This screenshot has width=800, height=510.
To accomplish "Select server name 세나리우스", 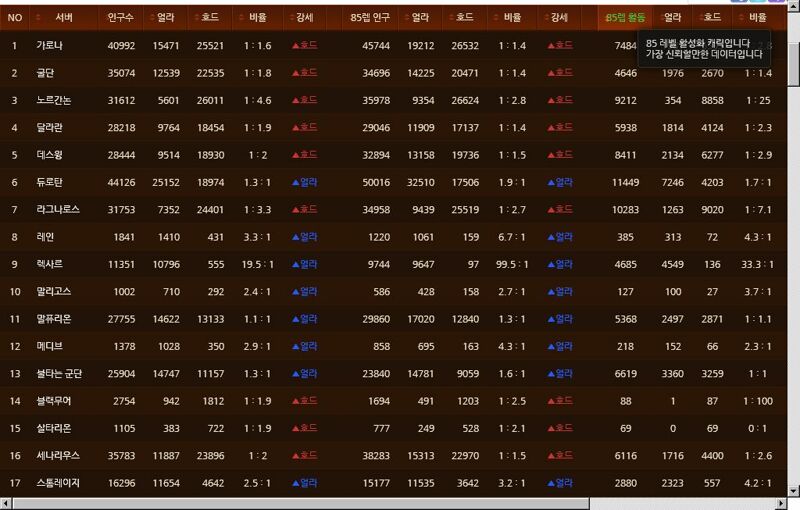I will (x=58, y=455).
